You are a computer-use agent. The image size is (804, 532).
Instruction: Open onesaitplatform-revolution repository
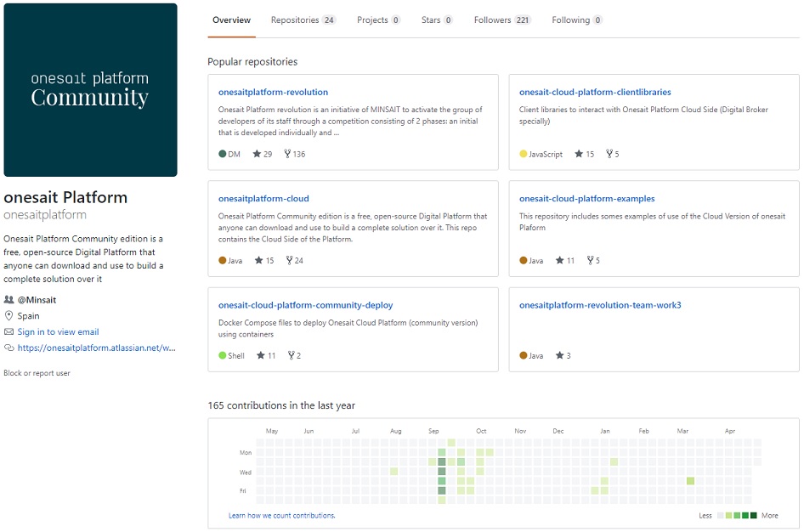coord(273,93)
